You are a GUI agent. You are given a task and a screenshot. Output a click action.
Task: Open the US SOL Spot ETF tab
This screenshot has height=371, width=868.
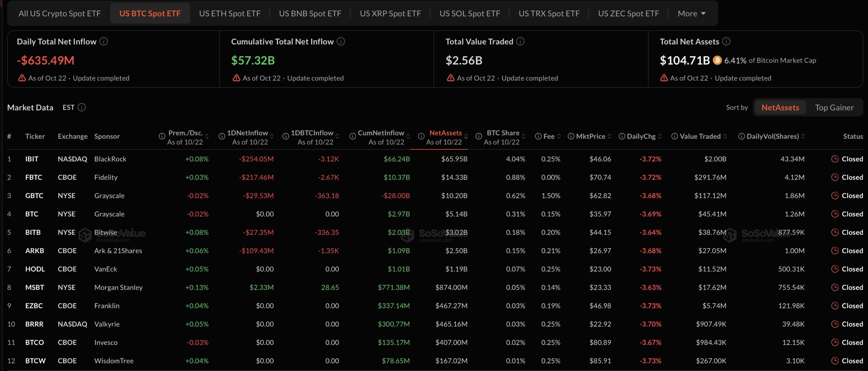click(x=470, y=14)
